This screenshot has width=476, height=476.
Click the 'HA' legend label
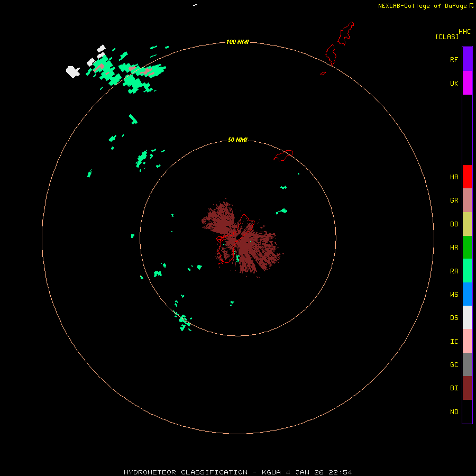pyautogui.click(x=454, y=177)
